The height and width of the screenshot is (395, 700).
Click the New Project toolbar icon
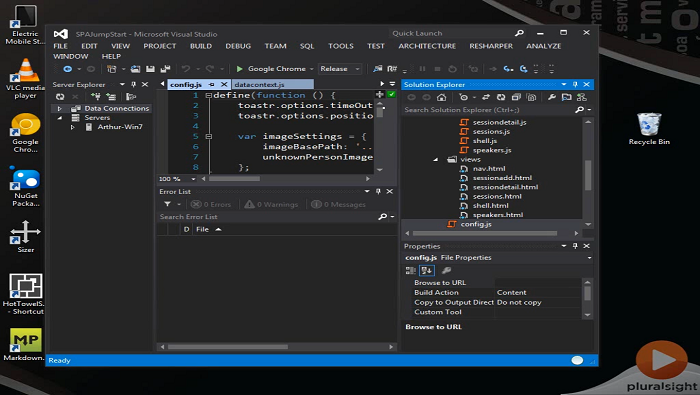click(112, 69)
